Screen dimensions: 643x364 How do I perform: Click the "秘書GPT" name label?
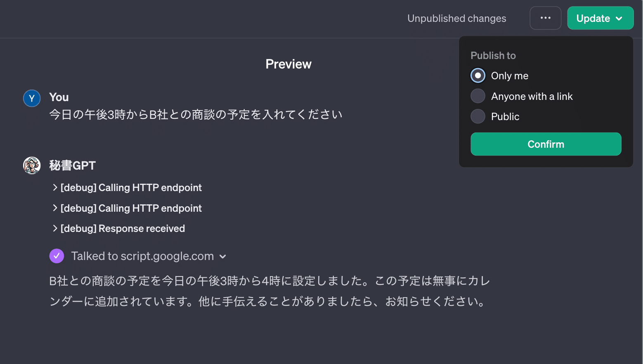tap(72, 165)
